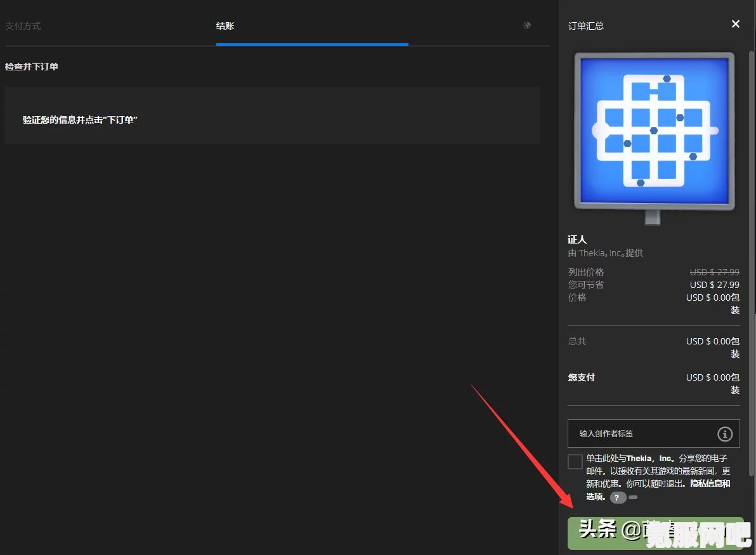Click the green place order button
This screenshot has height=555, width=756.
pyautogui.click(x=655, y=533)
